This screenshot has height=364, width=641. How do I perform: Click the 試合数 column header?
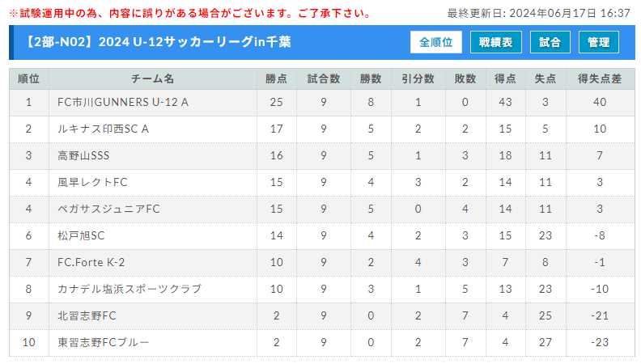(x=324, y=78)
